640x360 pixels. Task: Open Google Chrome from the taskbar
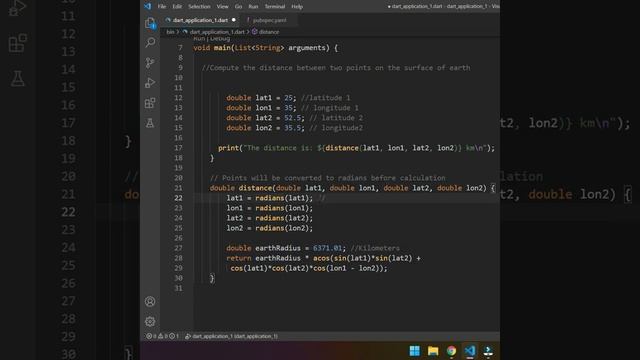(x=451, y=351)
